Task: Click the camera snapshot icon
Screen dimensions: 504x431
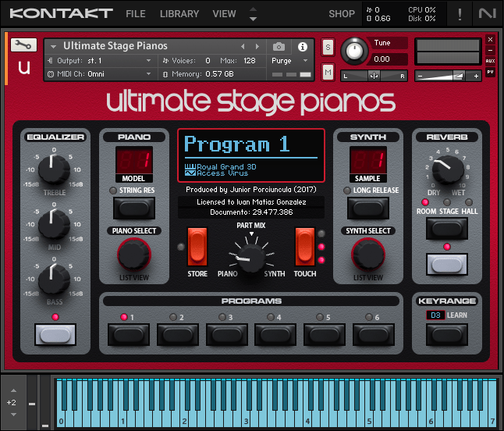Action: (279, 47)
